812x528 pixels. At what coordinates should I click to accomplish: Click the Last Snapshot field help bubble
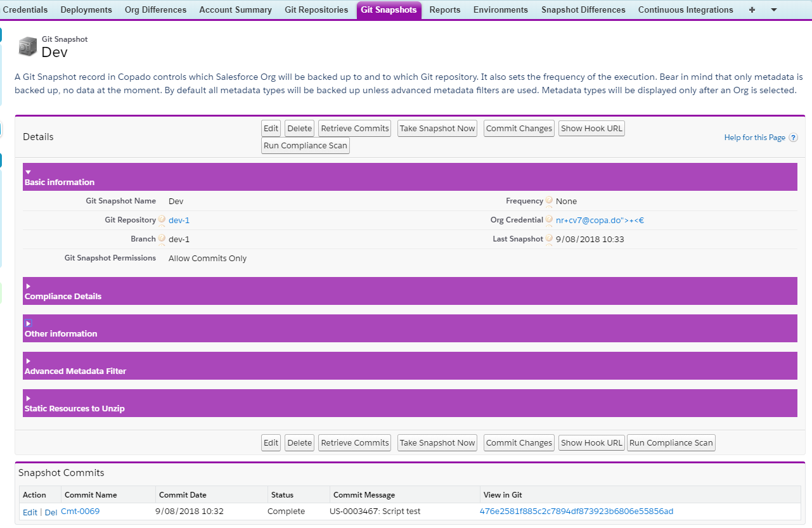(x=549, y=239)
